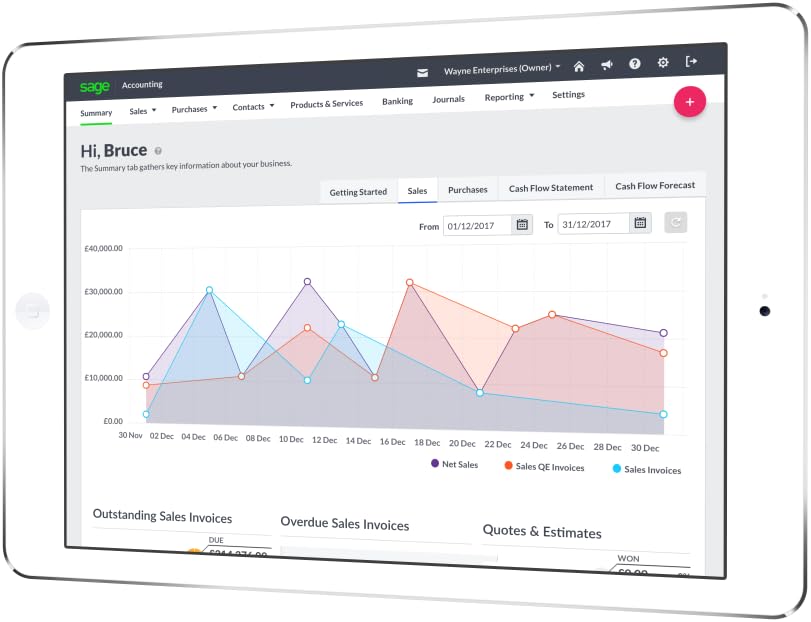Expand the Sales dropdown menu
This screenshot has width=811, height=622.
tap(143, 111)
